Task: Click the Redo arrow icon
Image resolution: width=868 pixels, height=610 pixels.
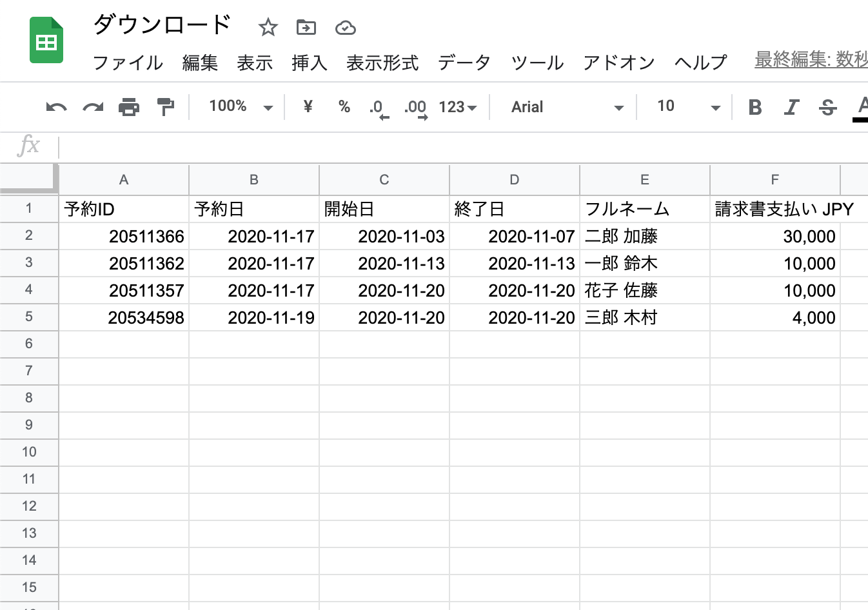Action: point(93,107)
